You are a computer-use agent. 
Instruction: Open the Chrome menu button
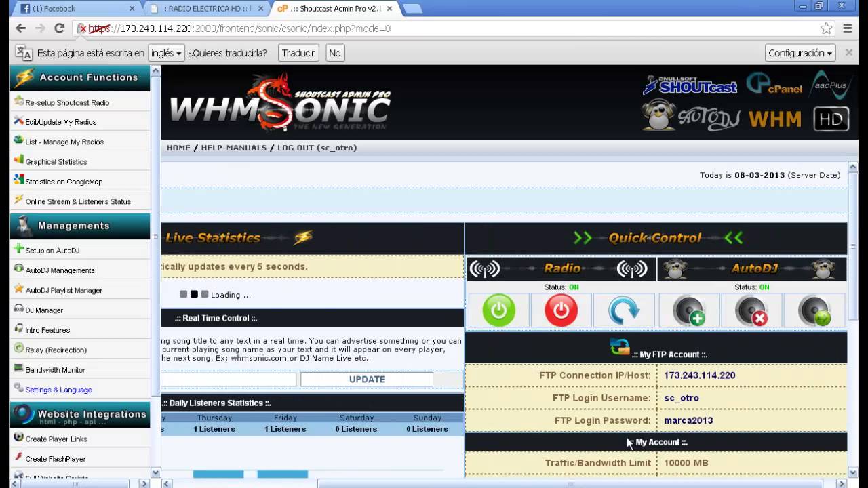coord(848,28)
